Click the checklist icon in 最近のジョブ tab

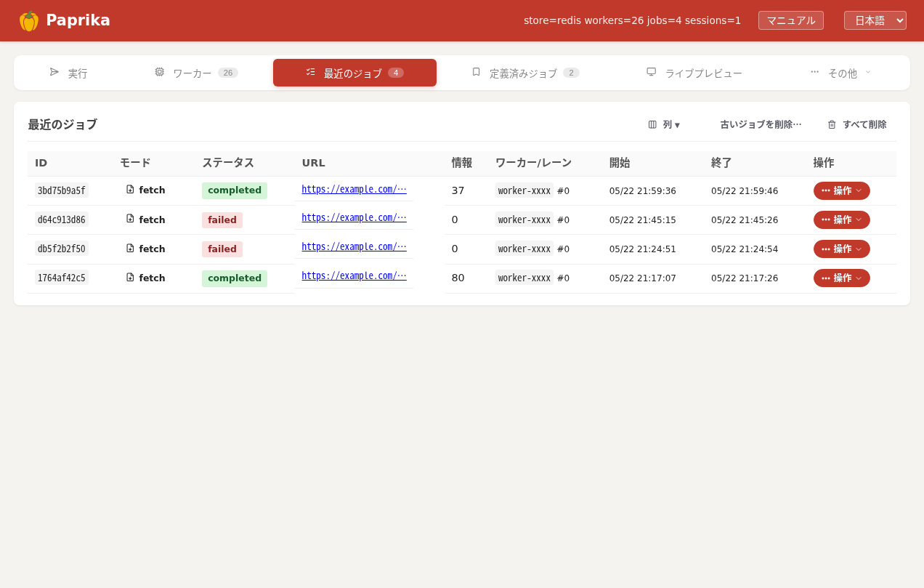(x=311, y=72)
